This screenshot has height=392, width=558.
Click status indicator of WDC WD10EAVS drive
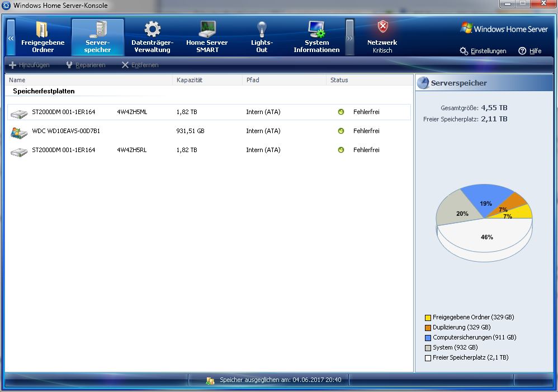[341, 131]
